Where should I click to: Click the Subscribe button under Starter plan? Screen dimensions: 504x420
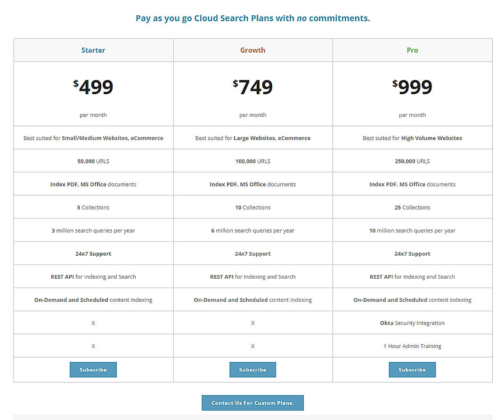tap(93, 370)
